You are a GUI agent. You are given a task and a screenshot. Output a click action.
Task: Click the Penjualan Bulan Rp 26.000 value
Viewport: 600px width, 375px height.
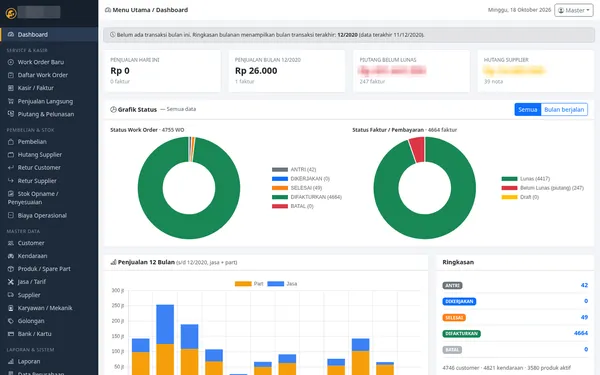tap(256, 71)
